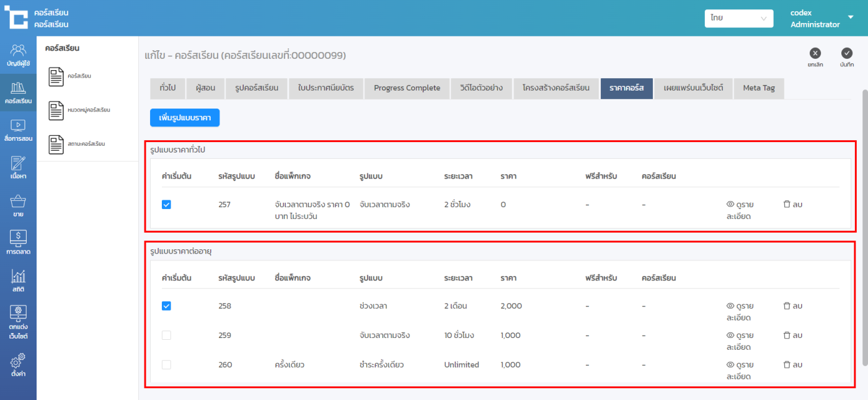Switch to the Meta Tag tab

(759, 88)
